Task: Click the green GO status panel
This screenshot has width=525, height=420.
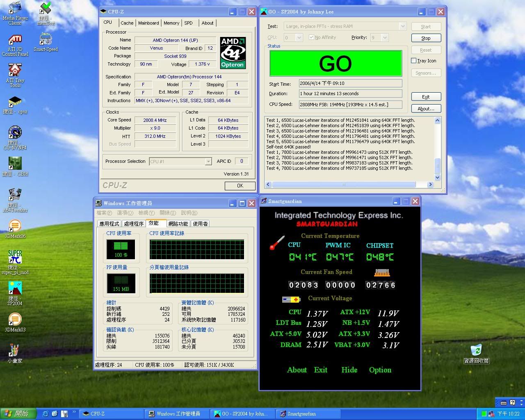Action: (x=336, y=63)
